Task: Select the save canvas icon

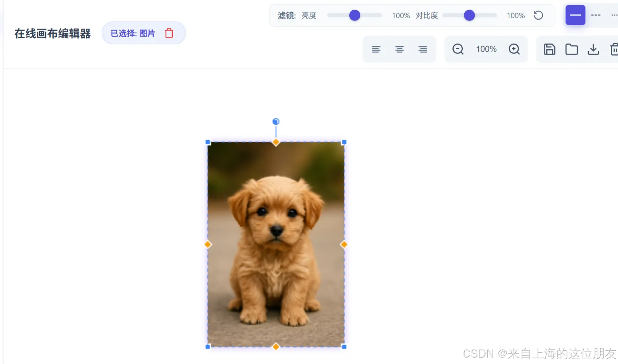Action: tap(549, 49)
